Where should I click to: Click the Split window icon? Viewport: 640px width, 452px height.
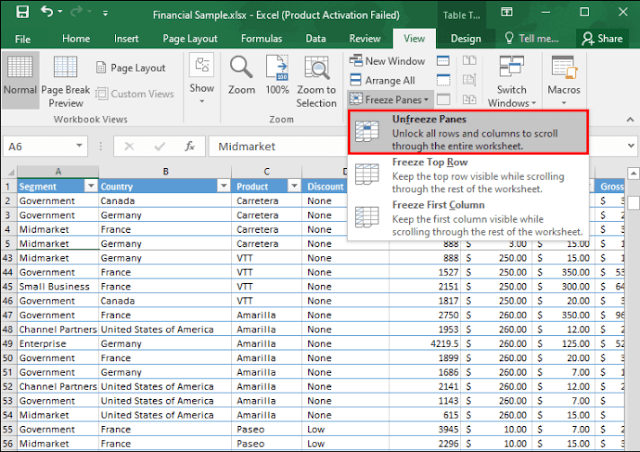443,61
